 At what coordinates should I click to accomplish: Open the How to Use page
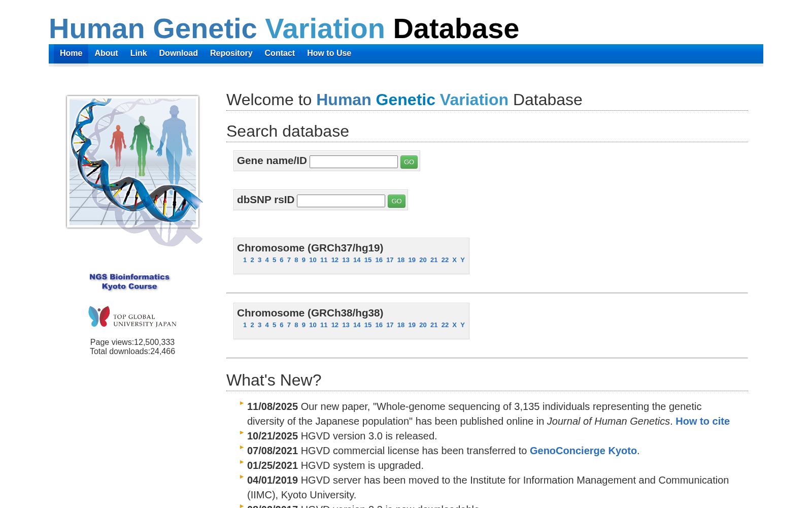click(329, 53)
